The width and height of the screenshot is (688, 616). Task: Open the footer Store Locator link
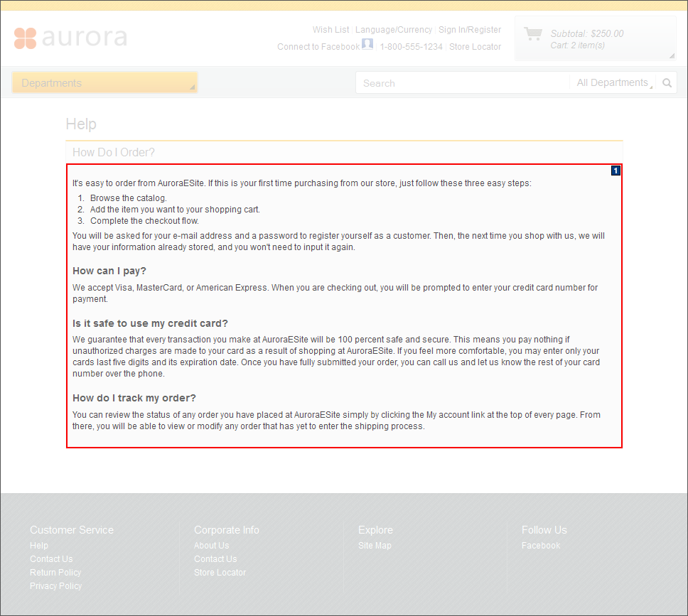coord(220,573)
